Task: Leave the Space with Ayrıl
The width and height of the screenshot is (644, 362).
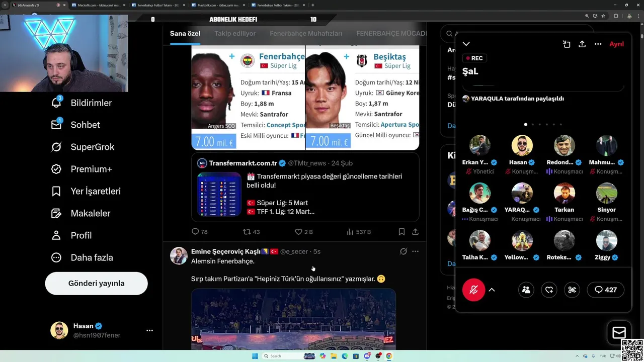Action: pyautogui.click(x=616, y=44)
